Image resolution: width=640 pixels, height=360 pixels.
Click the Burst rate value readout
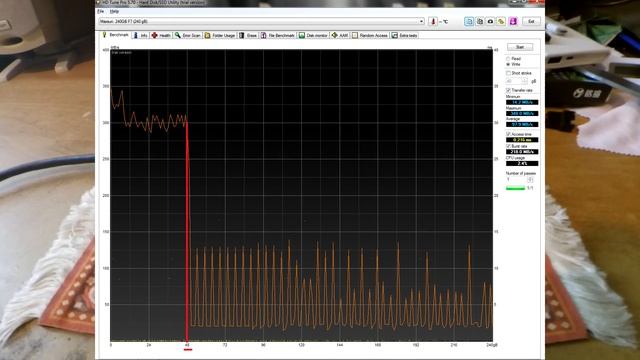coord(522,152)
